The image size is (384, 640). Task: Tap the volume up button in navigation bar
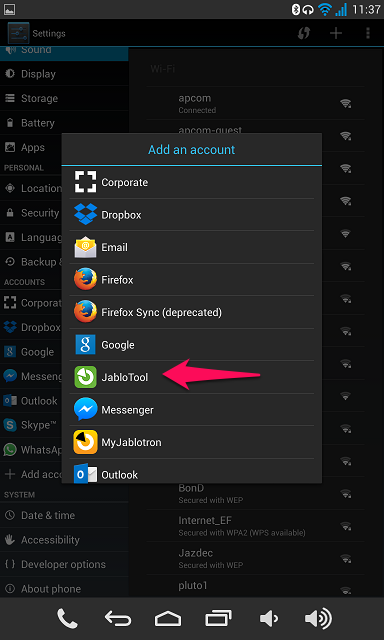318,619
